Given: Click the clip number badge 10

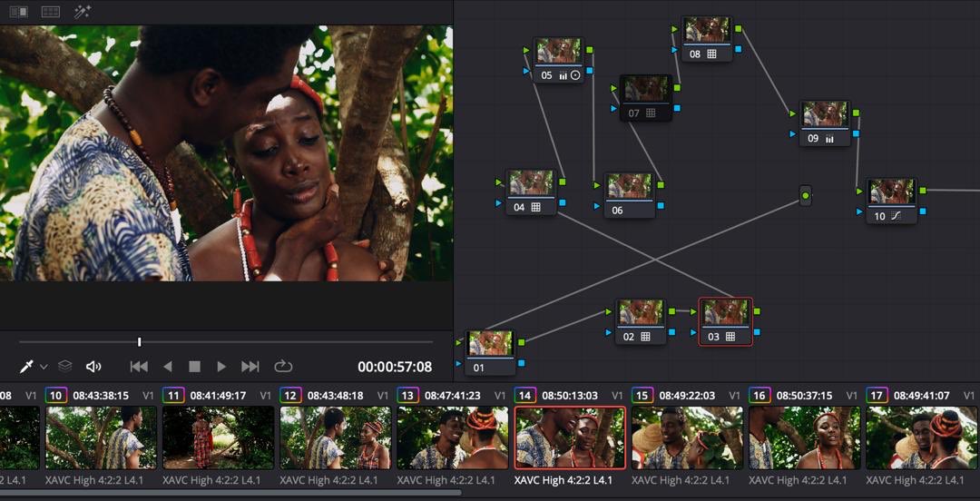Looking at the screenshot, I should click(x=56, y=396).
